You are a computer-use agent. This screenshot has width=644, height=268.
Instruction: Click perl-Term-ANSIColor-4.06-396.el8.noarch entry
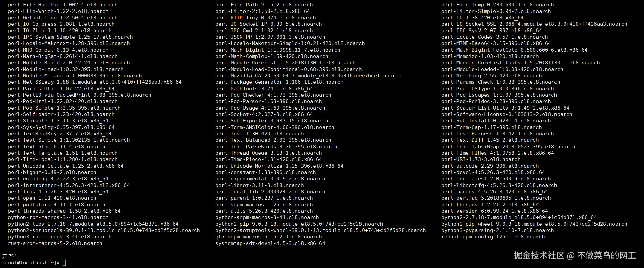[275, 127]
